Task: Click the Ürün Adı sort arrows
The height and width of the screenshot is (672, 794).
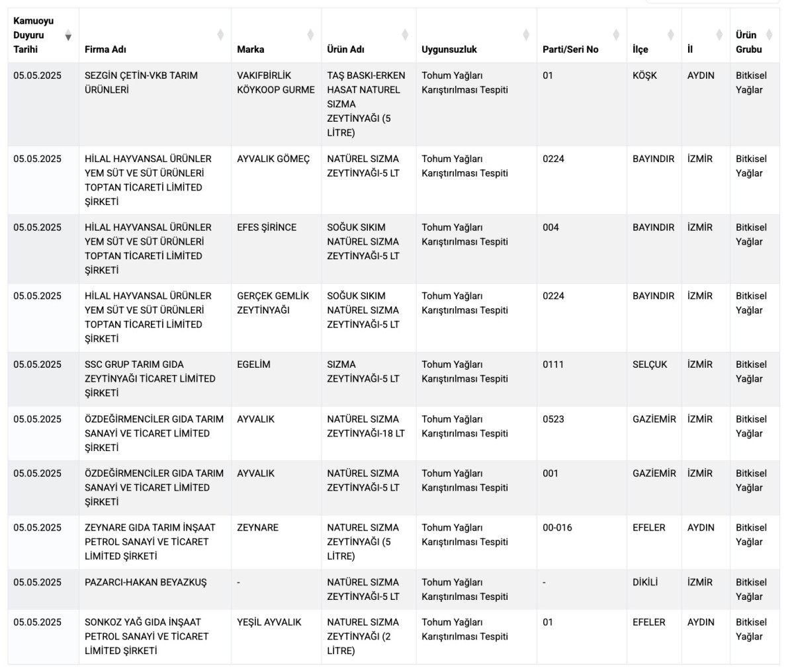Action: (x=405, y=35)
